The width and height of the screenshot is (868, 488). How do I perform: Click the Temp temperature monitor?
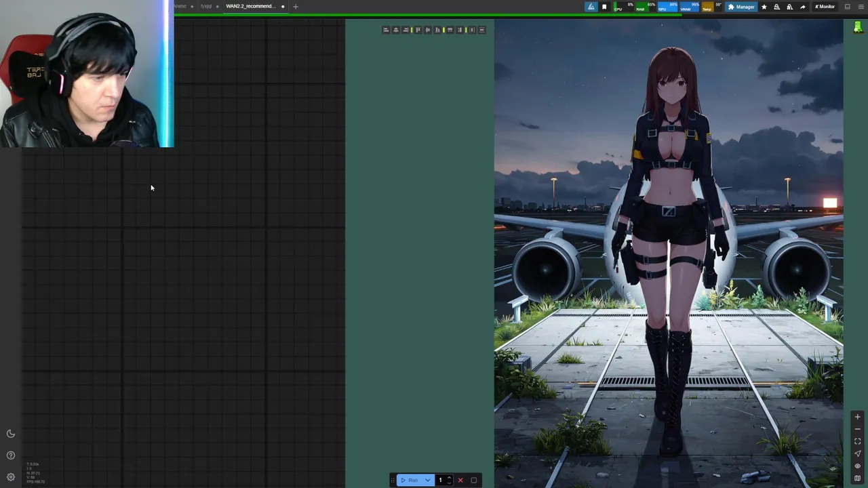tap(711, 7)
